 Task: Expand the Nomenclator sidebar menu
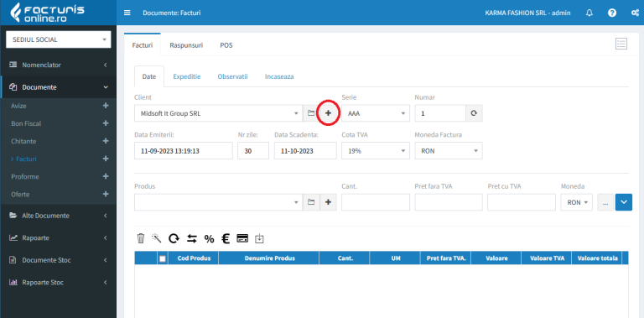click(59, 65)
